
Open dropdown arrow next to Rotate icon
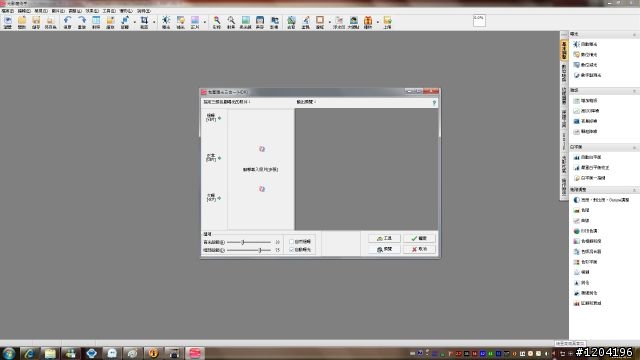pyautogui.click(x=135, y=22)
